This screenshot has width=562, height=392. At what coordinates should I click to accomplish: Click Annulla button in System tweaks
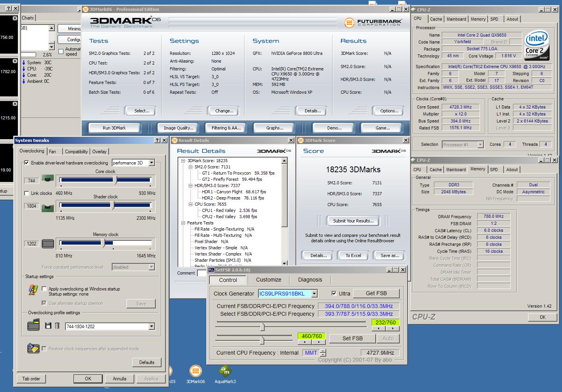(119, 378)
